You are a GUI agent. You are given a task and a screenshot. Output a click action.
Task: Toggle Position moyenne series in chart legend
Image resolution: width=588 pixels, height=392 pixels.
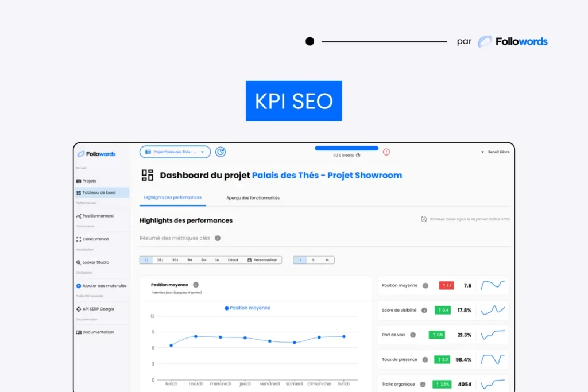(247, 308)
